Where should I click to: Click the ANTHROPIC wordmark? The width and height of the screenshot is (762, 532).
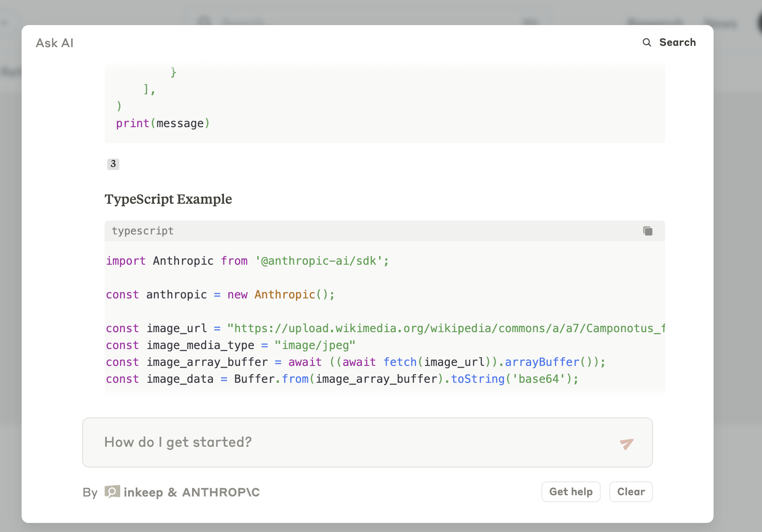[x=221, y=492]
